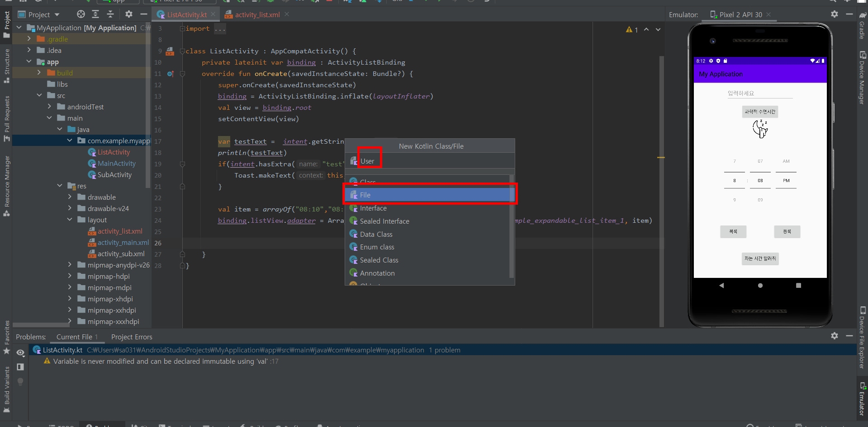Click the Select Opened File locate icon
Screen dimensions: 868x427
point(81,14)
